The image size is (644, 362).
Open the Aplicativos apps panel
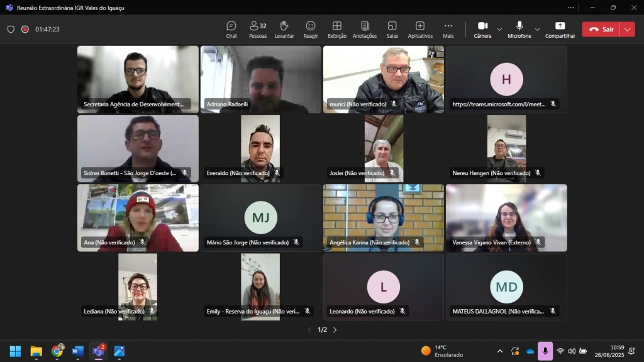(x=420, y=29)
